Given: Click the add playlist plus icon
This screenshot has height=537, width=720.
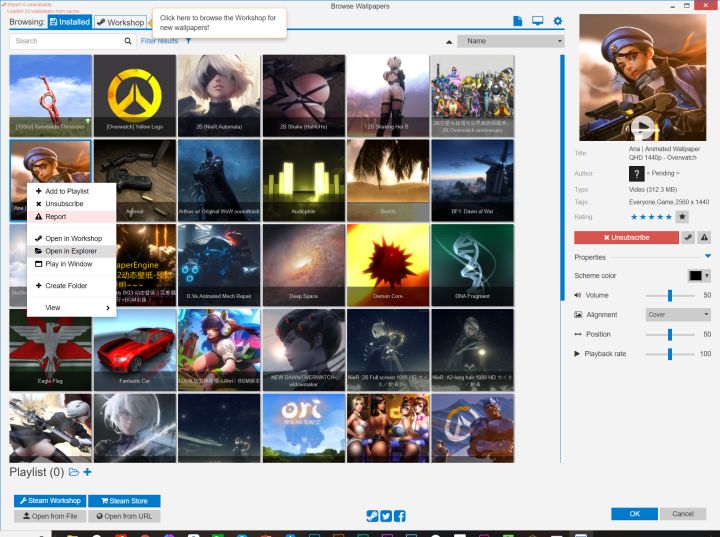Looking at the screenshot, I should (x=88, y=472).
